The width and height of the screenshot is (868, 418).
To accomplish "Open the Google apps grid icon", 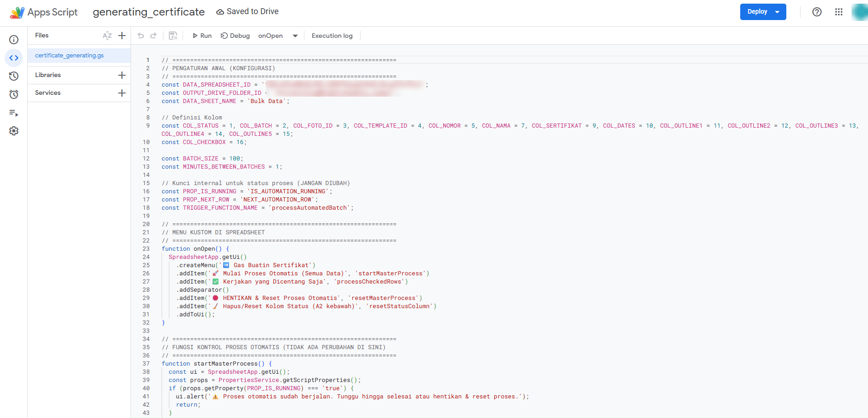I will pos(839,12).
